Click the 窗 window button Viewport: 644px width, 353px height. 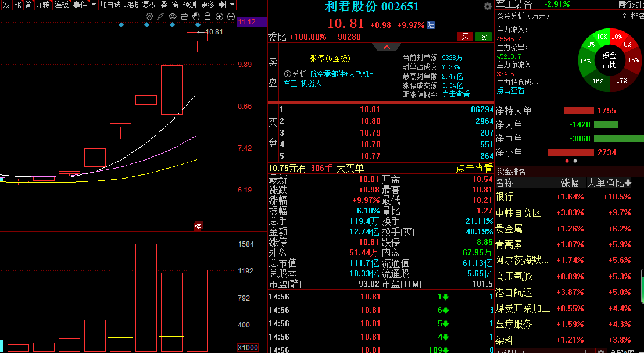pos(175,5)
